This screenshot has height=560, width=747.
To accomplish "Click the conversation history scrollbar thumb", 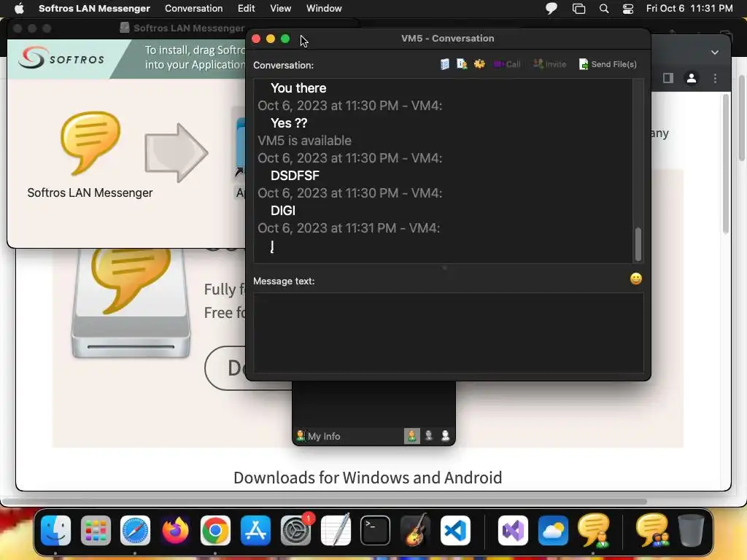I will pos(638,244).
